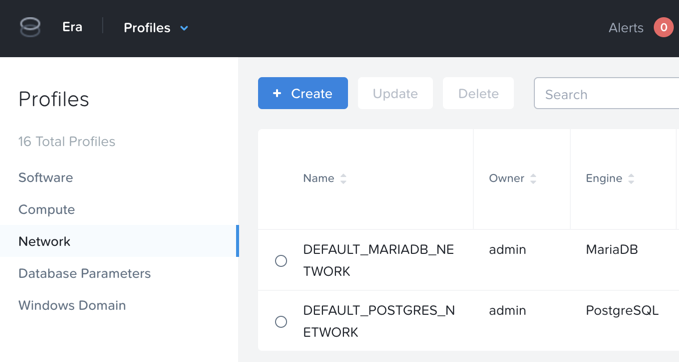
Task: Click admin owner in the PostgreSQL row
Action: tap(507, 310)
